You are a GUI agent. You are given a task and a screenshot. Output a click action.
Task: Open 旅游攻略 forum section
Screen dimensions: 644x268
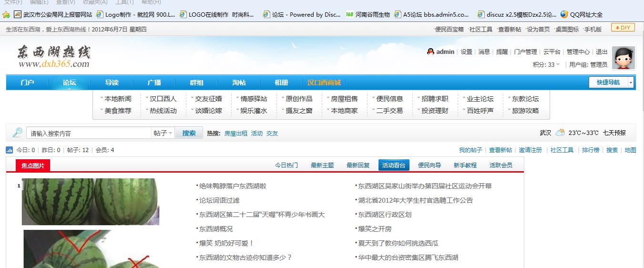[x=526, y=111]
